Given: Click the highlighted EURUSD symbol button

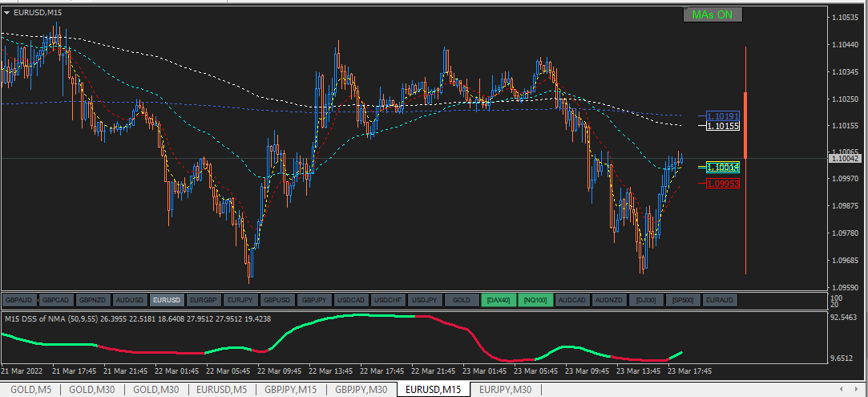Looking at the screenshot, I should pos(167,300).
